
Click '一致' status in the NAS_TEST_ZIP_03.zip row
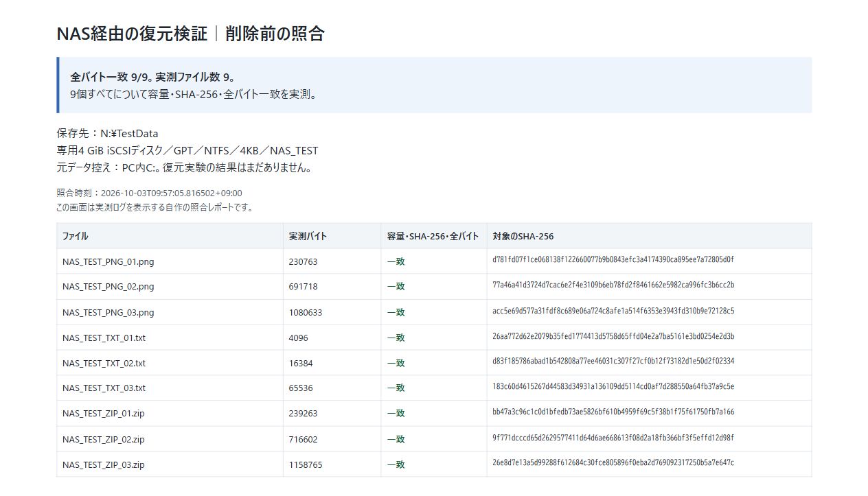click(396, 464)
